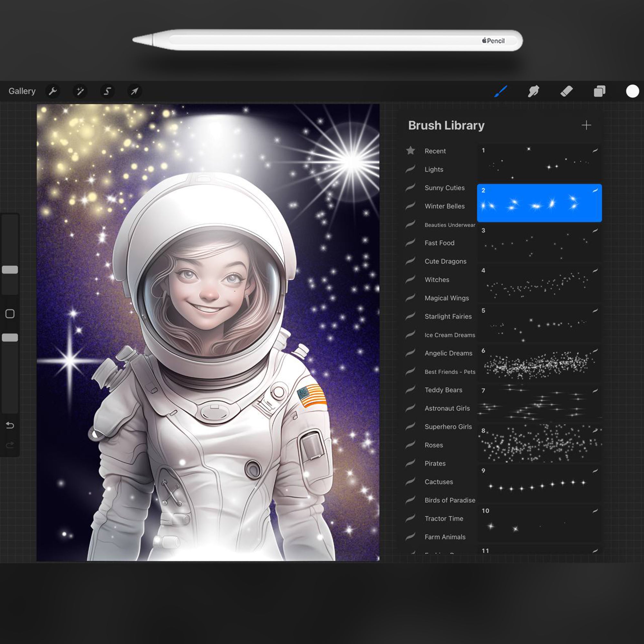Image resolution: width=644 pixels, height=644 pixels.
Task: Return to the Gallery
Action: coord(22,91)
